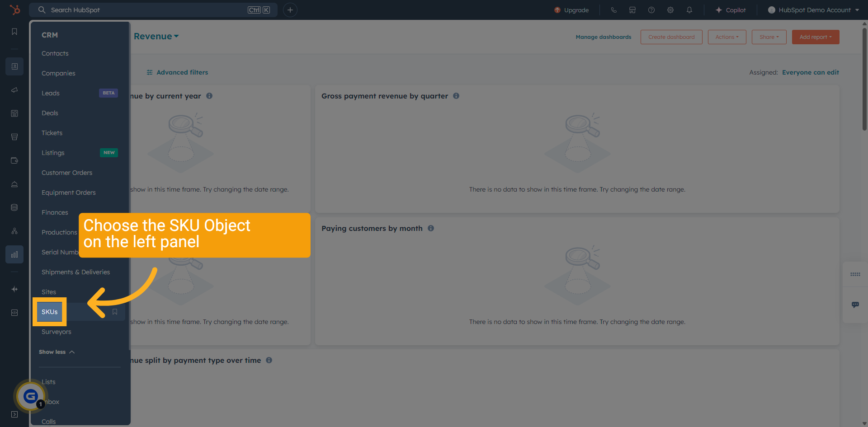Open the Notifications bell icon
The height and width of the screenshot is (427, 868).
point(689,10)
